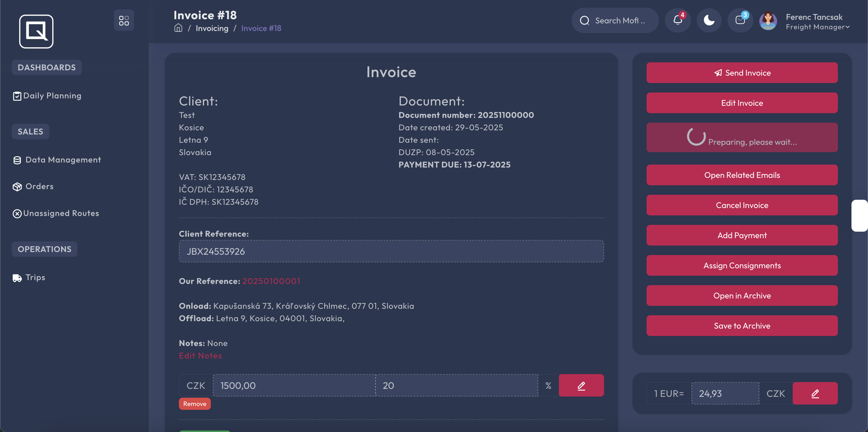Click the SALES section label
Image resolution: width=868 pixels, height=432 pixels.
point(30,131)
